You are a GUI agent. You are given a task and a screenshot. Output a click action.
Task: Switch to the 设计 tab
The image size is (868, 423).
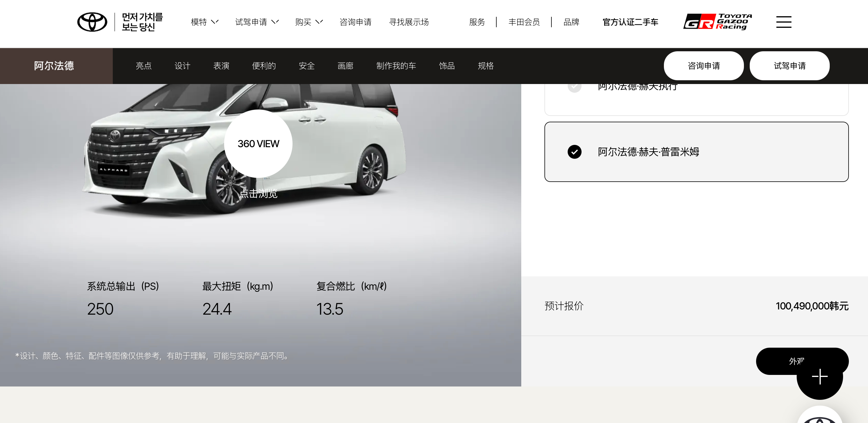pyautogui.click(x=182, y=66)
